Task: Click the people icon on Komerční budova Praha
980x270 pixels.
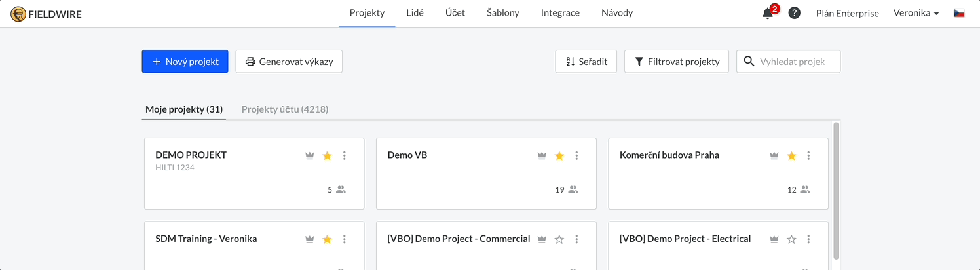Action: 805,190
